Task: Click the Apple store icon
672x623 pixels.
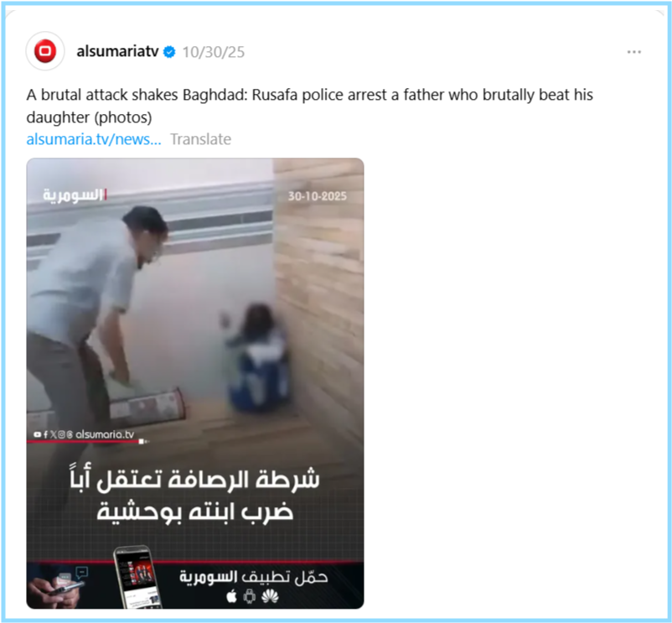Action: pyautogui.click(x=231, y=596)
